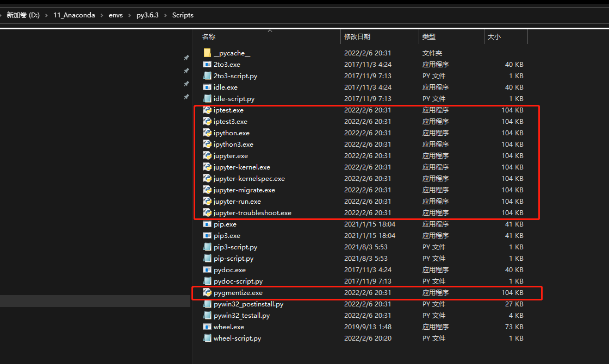Viewport: 609px width, 364px height.
Task: Click Scripts in the address breadcrumb
Action: click(x=183, y=15)
